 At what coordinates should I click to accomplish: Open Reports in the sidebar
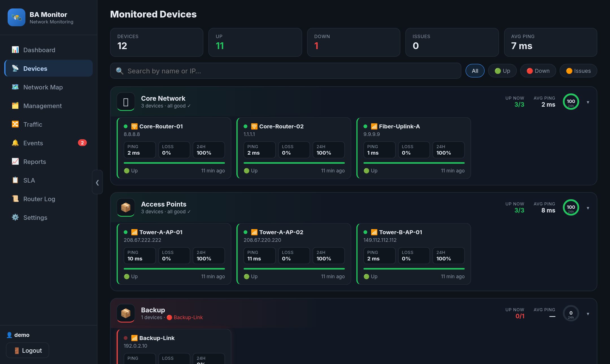click(49, 162)
